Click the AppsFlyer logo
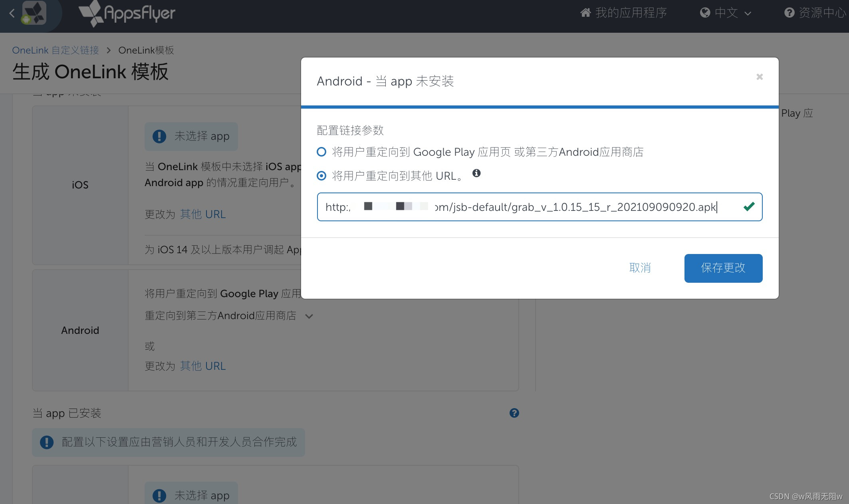The height and width of the screenshot is (504, 849). tap(127, 14)
